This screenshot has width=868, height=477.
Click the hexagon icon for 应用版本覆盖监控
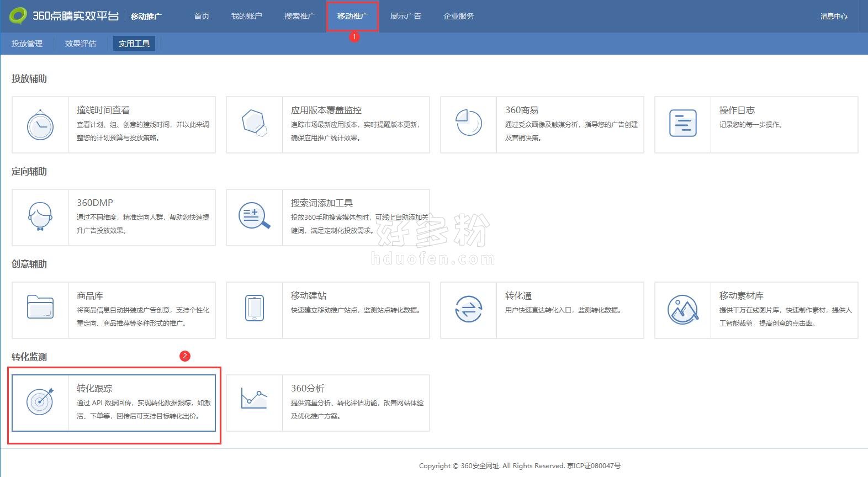(x=255, y=123)
